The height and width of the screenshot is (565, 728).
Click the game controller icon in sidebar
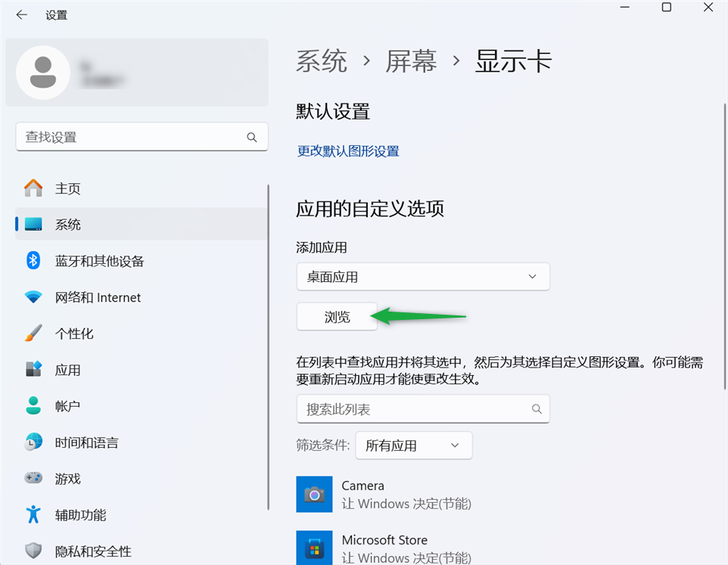33,479
